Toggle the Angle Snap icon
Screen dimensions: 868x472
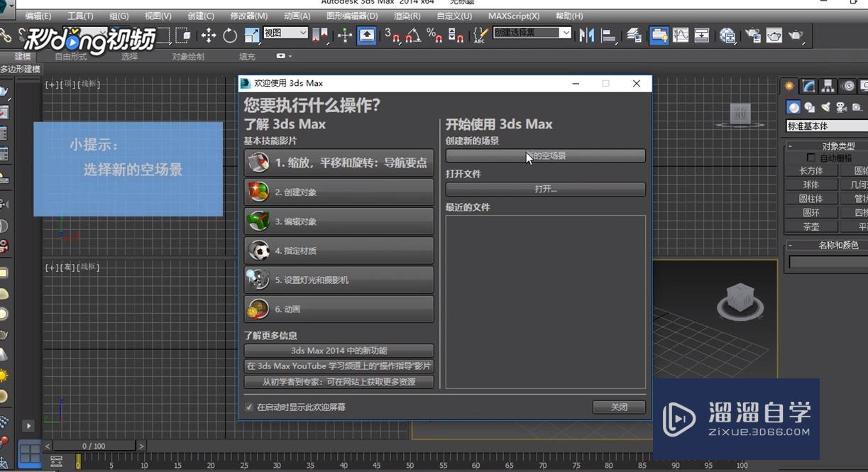click(x=413, y=35)
